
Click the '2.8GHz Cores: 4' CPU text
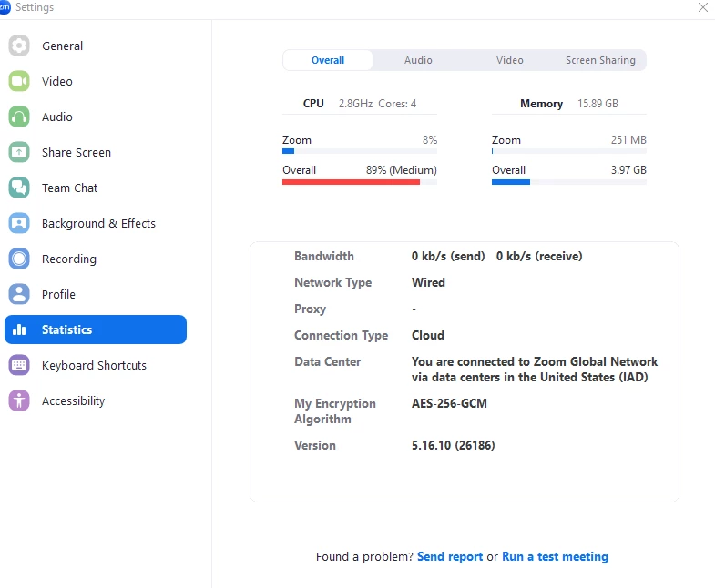377,104
